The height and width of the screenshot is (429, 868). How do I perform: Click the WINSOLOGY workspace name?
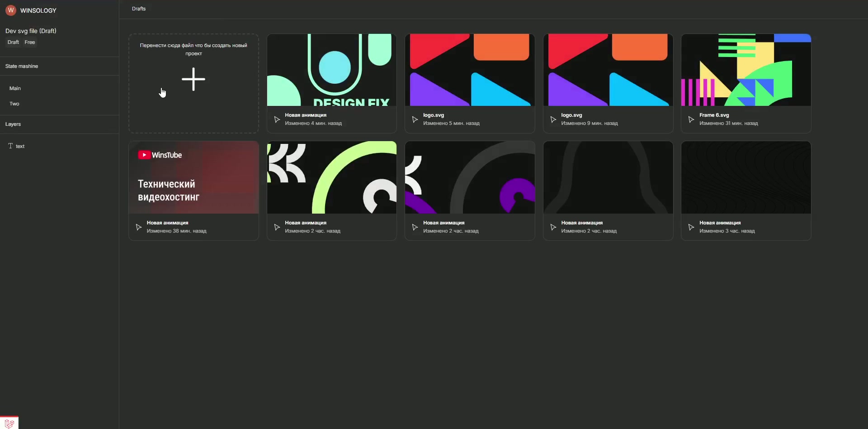38,10
